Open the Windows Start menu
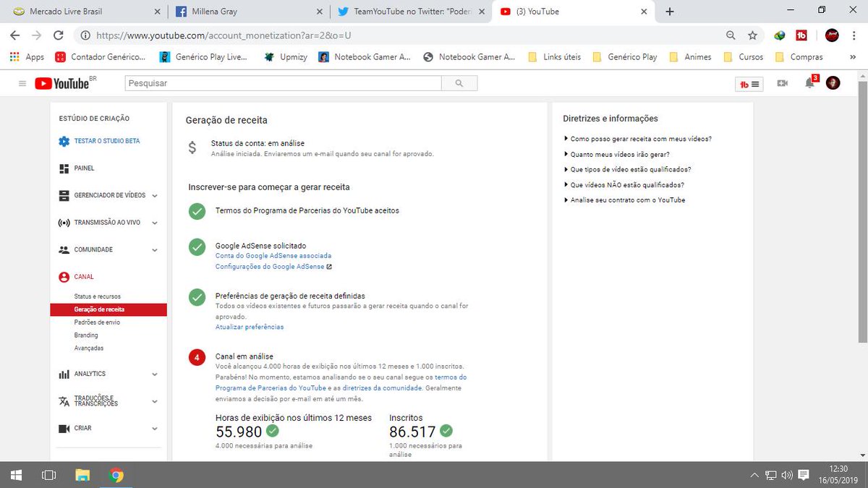The width and height of the screenshot is (868, 488). coord(16,475)
